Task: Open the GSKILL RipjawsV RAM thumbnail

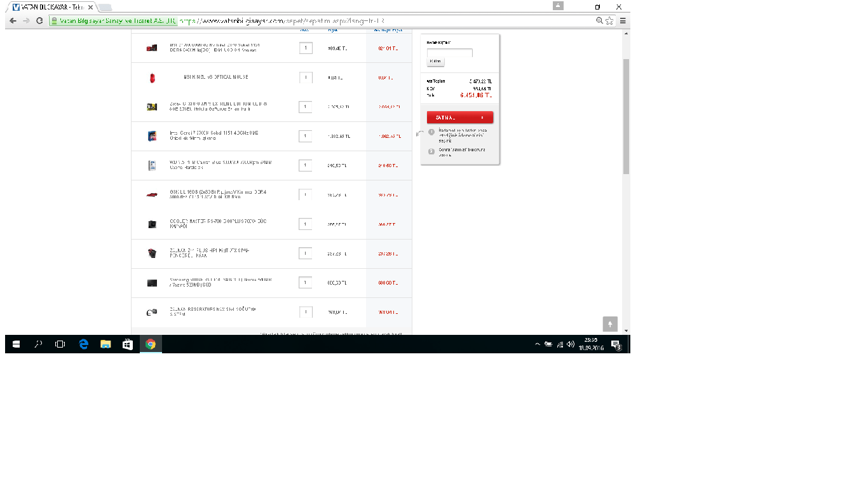Action: (152, 194)
